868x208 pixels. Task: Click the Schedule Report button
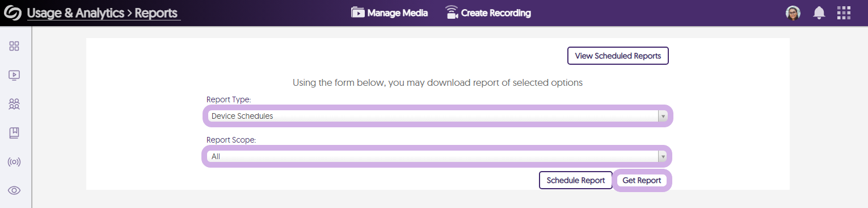(576, 180)
